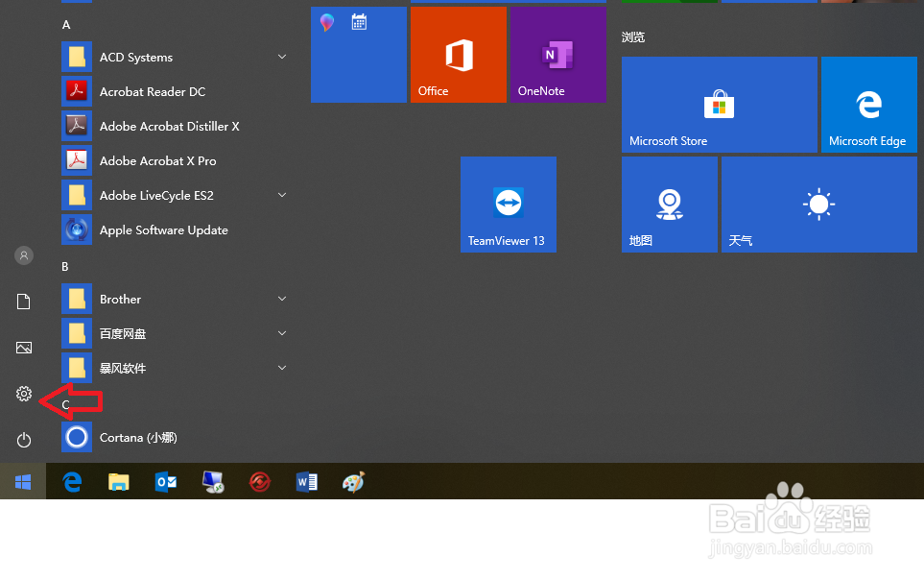This screenshot has height=580, width=924.
Task: Open Edge browser from the taskbar
Action: point(72,482)
